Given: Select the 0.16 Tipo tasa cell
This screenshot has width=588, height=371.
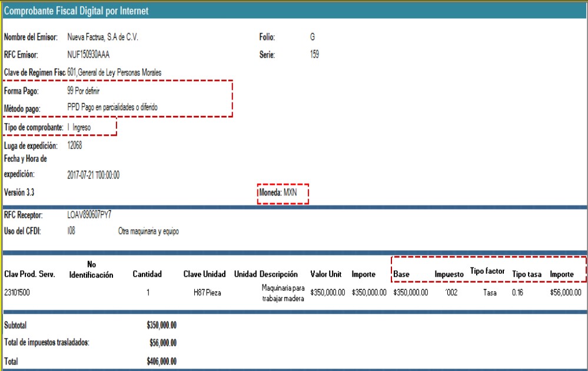Looking at the screenshot, I should pos(518,292).
